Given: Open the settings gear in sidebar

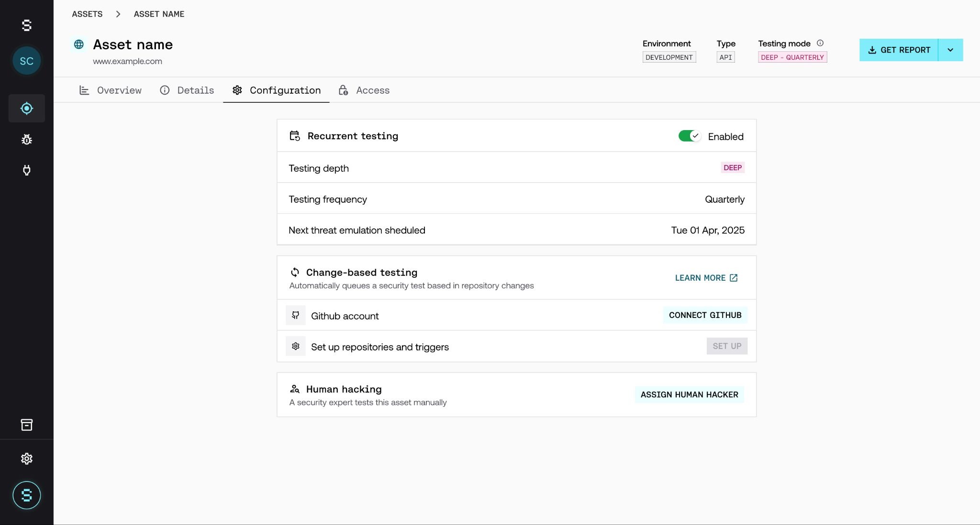Looking at the screenshot, I should click(27, 459).
